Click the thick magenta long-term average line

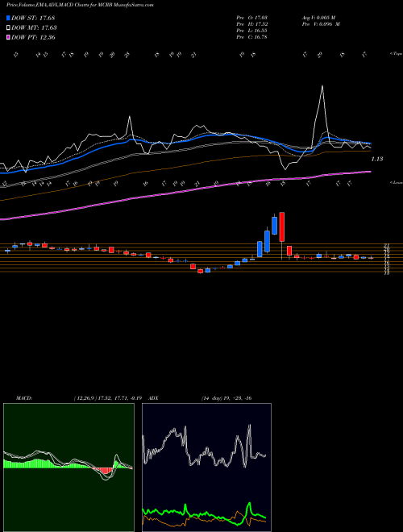coord(185,192)
